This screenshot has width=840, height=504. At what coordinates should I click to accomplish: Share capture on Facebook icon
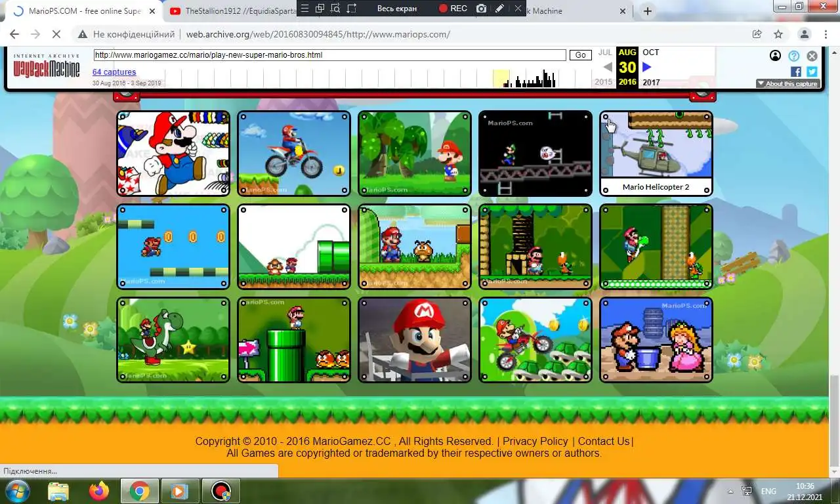pos(796,72)
